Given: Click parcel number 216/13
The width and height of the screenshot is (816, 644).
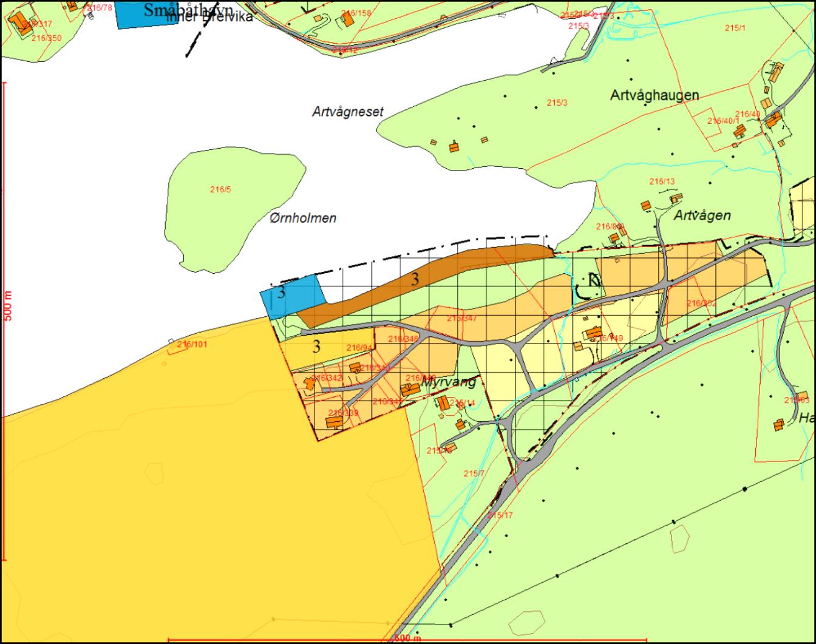Looking at the screenshot, I should [662, 181].
